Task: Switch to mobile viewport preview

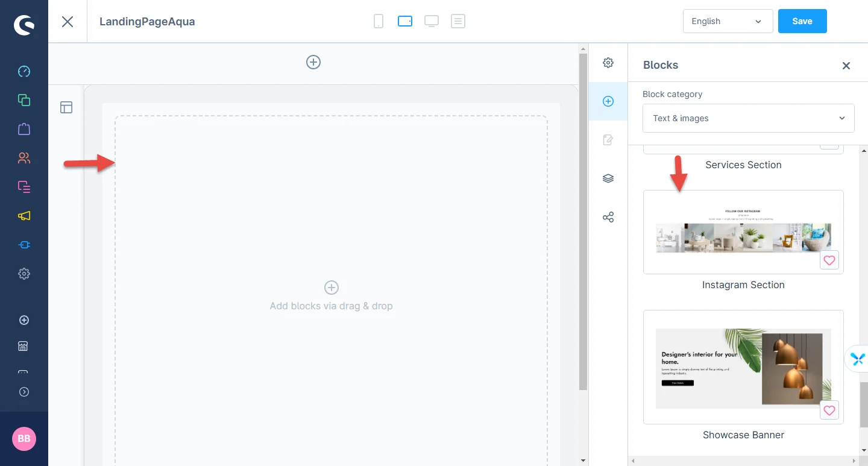Action: (379, 22)
